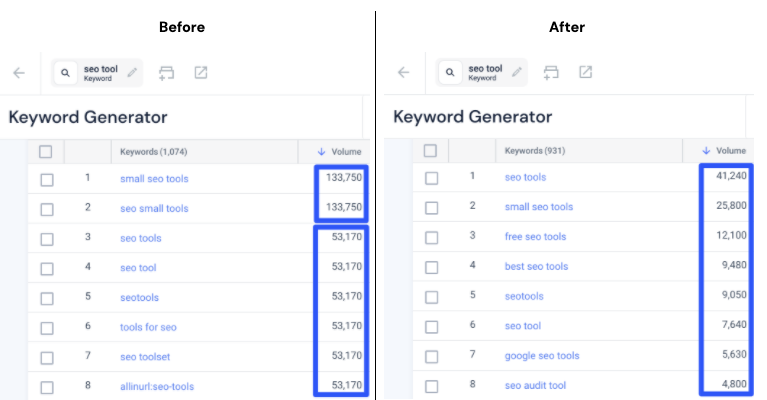
Task: Sort by the Volume column in the Before table
Action: (x=339, y=152)
